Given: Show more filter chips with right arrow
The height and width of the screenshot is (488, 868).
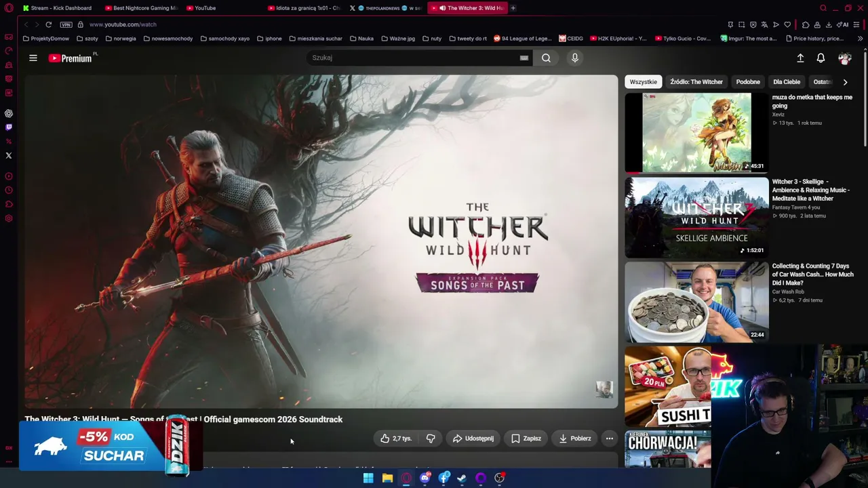Looking at the screenshot, I should point(845,82).
